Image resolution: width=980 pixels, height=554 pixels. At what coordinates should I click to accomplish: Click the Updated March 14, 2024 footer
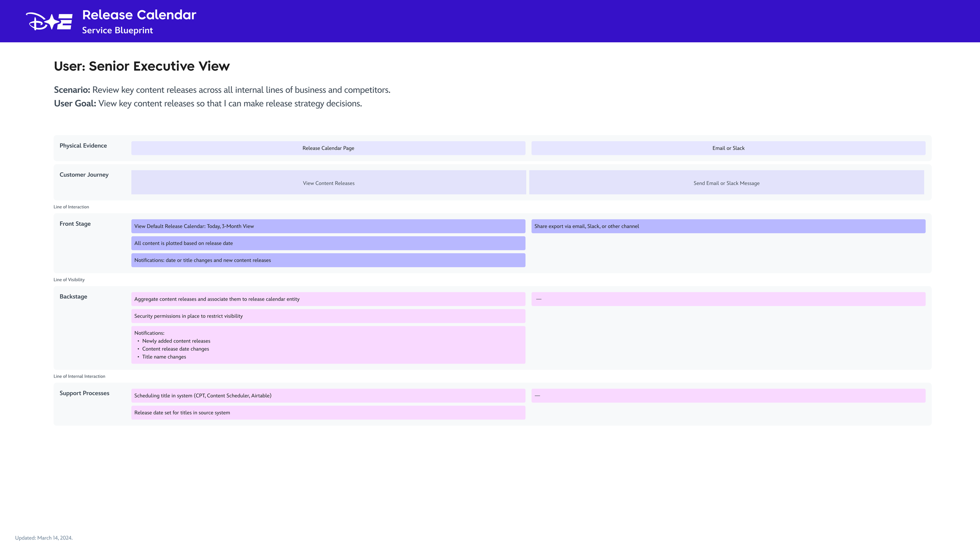(x=44, y=538)
